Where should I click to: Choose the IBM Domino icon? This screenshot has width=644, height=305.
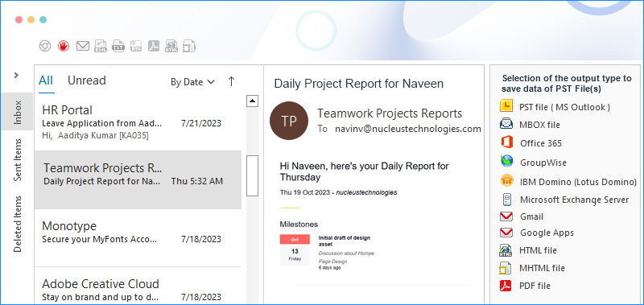click(507, 181)
